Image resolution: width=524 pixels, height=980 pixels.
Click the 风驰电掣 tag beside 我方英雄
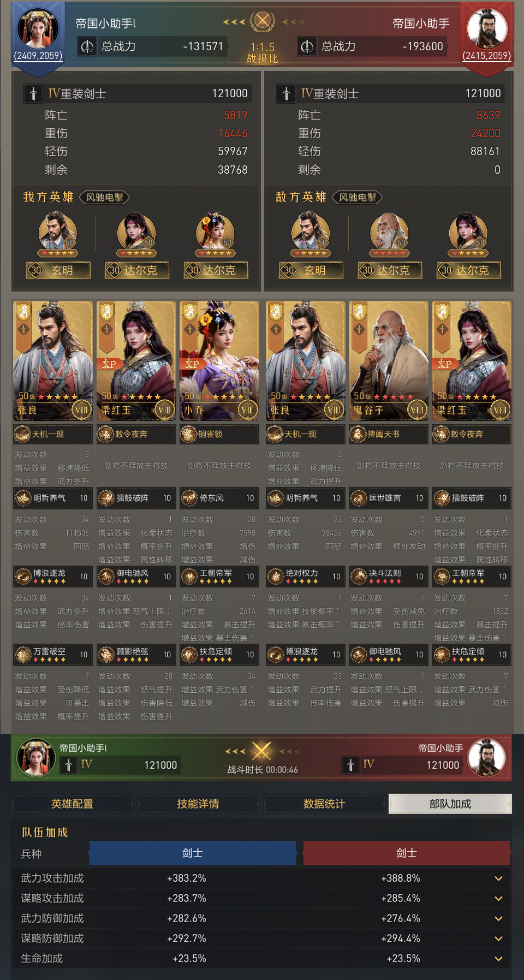[104, 197]
